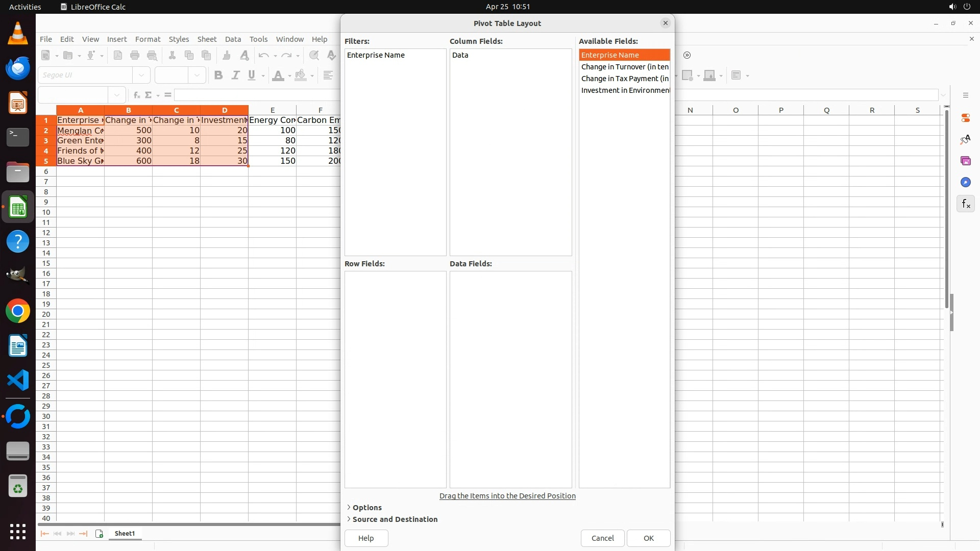980x551 pixels.
Task: Toggle Underline formatting
Action: point(252,76)
